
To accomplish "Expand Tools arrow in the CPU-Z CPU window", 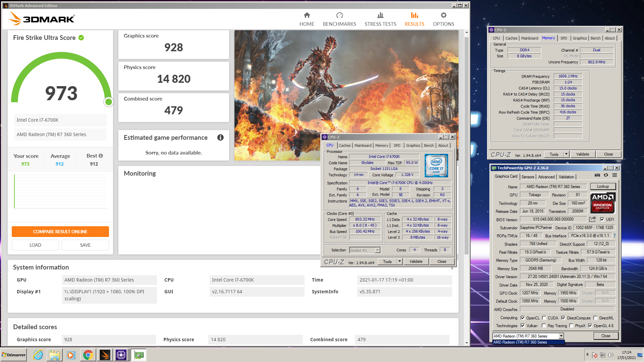I will point(399,261).
